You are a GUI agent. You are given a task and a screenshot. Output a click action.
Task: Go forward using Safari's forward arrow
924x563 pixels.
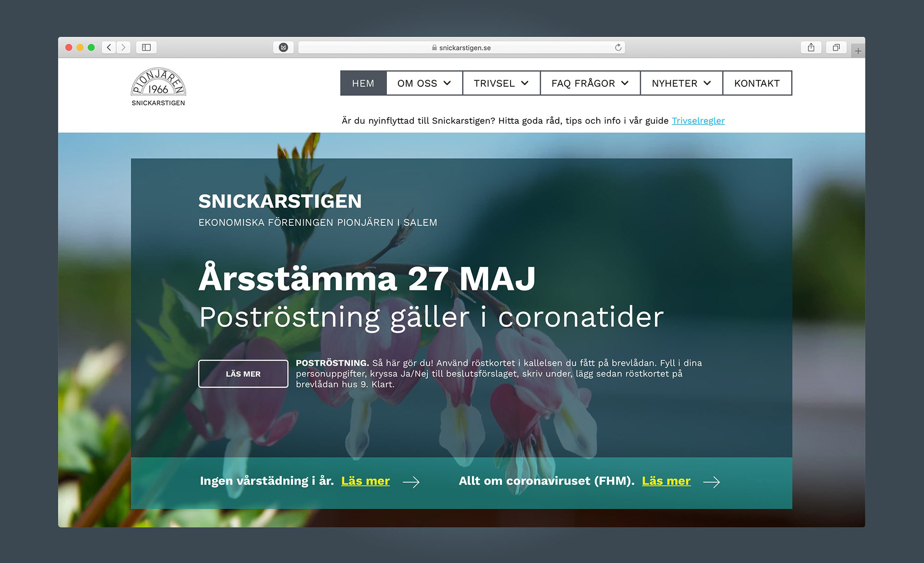(x=124, y=47)
